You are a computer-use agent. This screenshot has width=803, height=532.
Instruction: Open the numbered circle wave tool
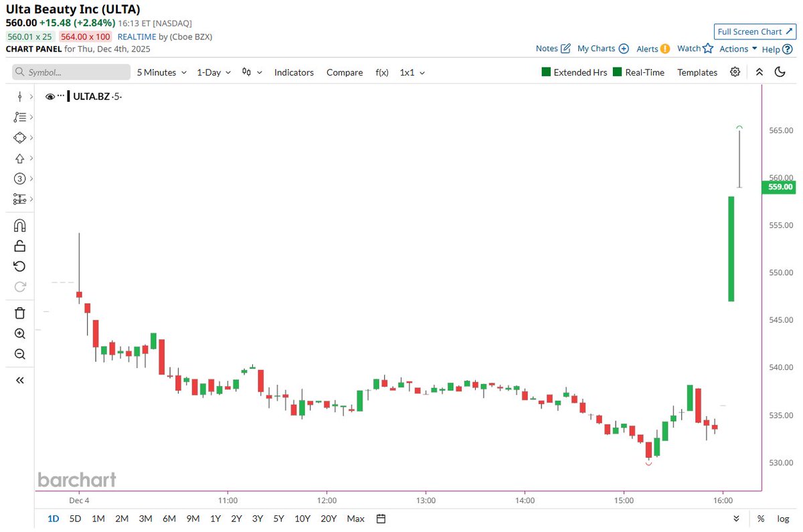click(19, 179)
